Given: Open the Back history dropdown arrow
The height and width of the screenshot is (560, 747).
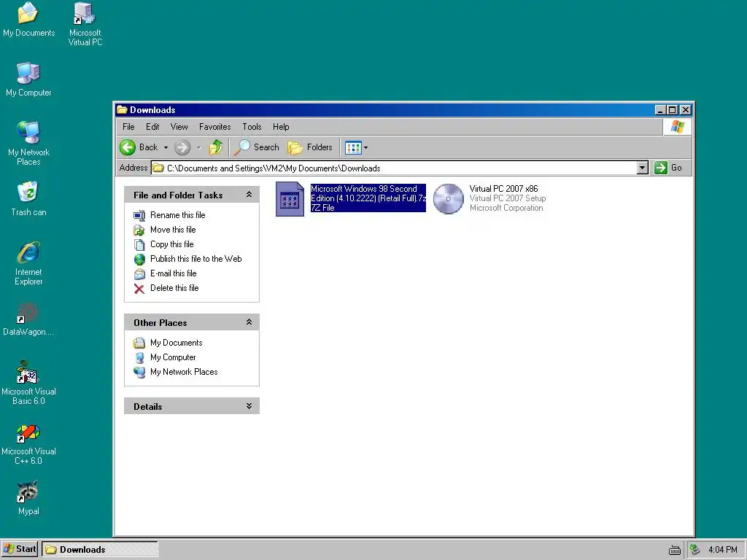Looking at the screenshot, I should coord(166,147).
